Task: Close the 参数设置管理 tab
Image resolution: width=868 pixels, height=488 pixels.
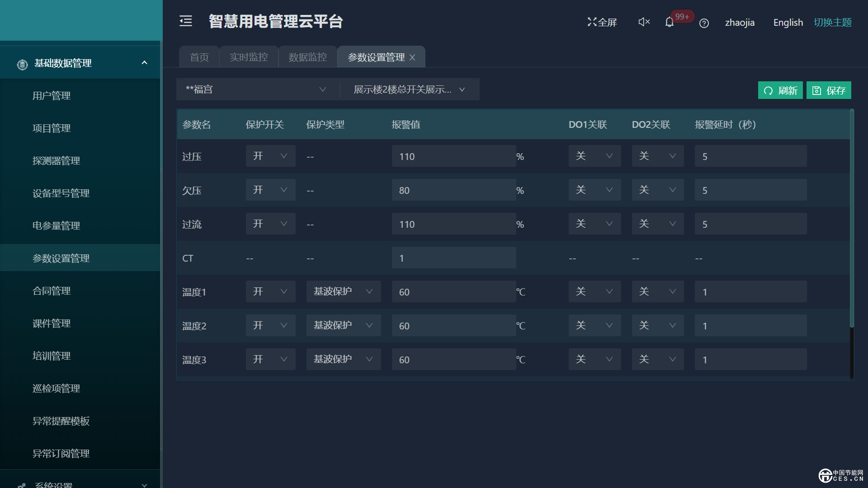Action: click(x=412, y=57)
